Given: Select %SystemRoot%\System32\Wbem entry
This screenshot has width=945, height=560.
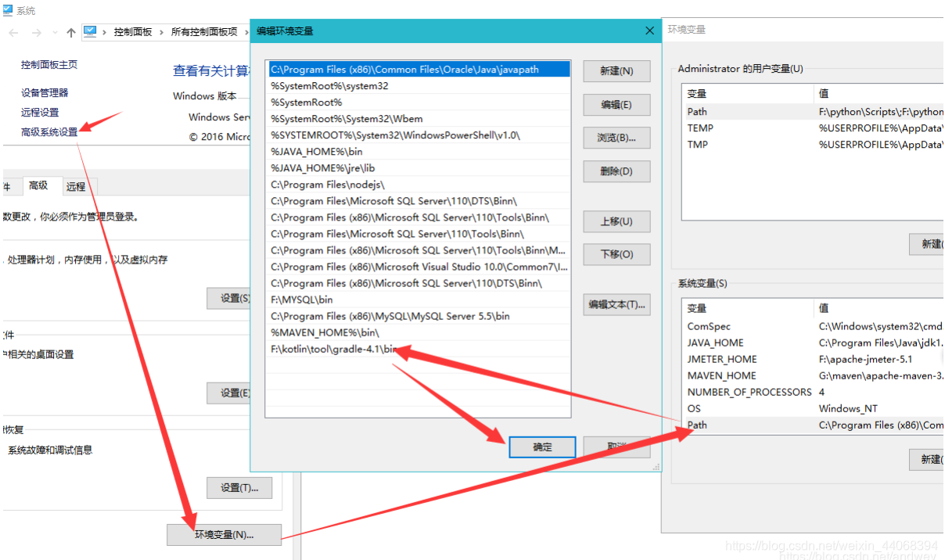Looking at the screenshot, I should [419, 119].
